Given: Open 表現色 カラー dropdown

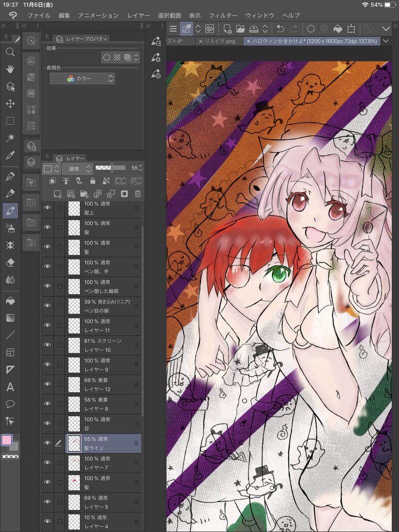Looking at the screenshot, I should click(82, 78).
